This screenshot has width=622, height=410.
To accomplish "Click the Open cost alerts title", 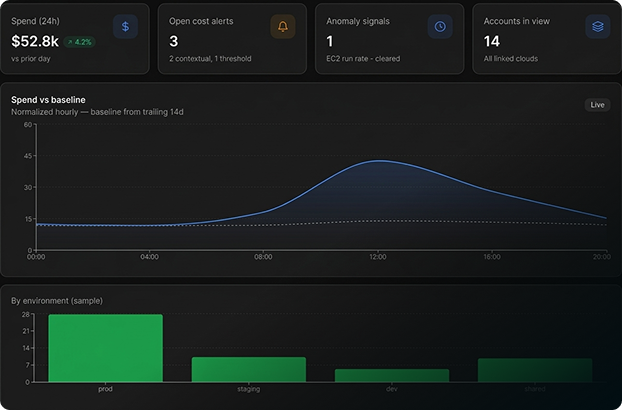I will [x=201, y=21].
